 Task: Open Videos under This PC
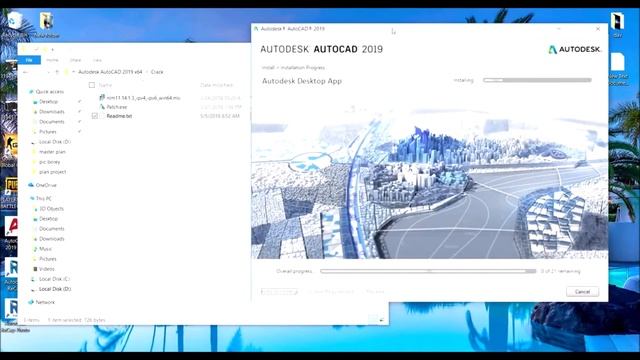[x=47, y=269]
